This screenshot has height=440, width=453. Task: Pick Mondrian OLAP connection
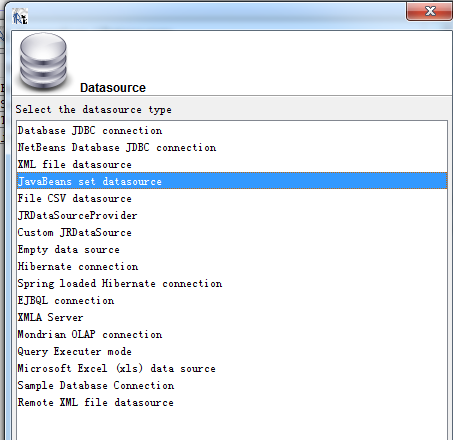(232, 335)
